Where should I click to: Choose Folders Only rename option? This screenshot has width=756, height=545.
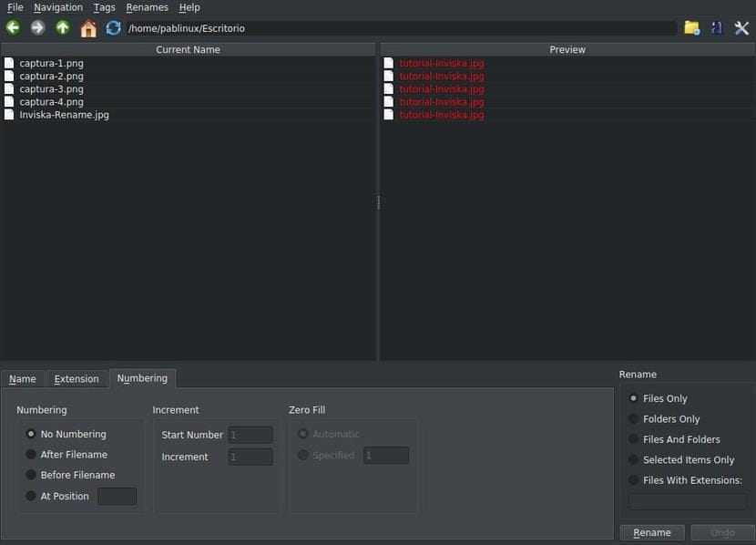point(634,419)
